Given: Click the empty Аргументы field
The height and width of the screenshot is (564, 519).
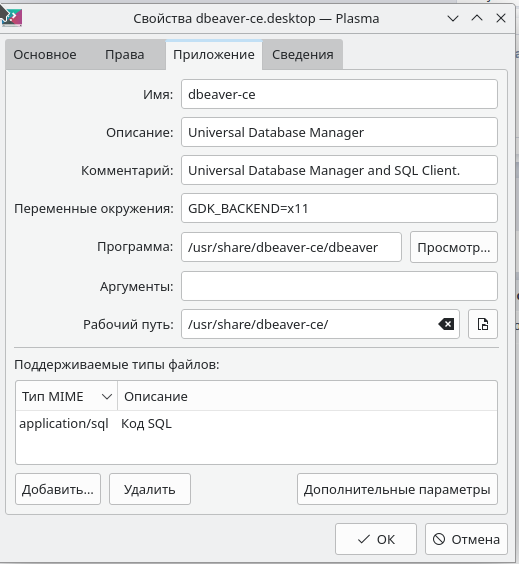Looking at the screenshot, I should pyautogui.click(x=339, y=286).
